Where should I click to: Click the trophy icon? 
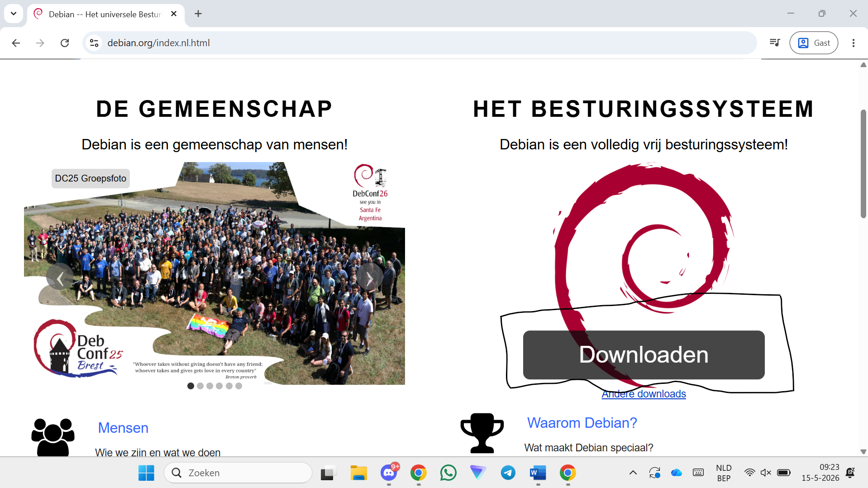(x=482, y=433)
